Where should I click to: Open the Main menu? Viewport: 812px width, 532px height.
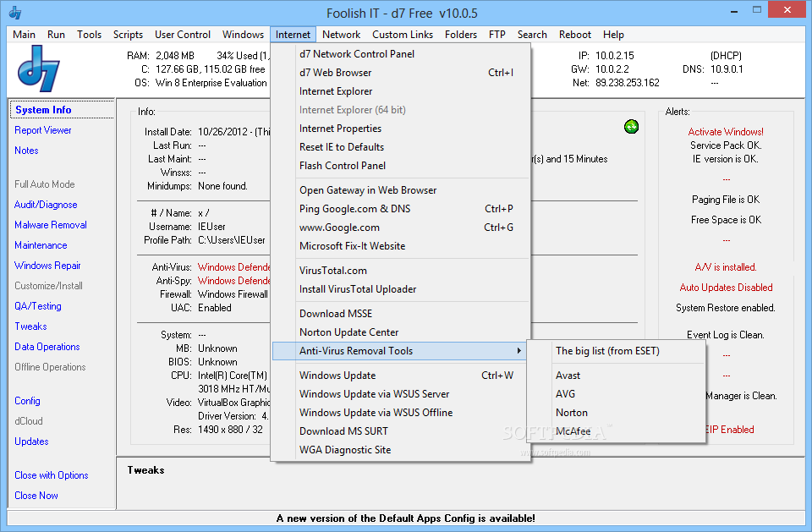coord(24,34)
